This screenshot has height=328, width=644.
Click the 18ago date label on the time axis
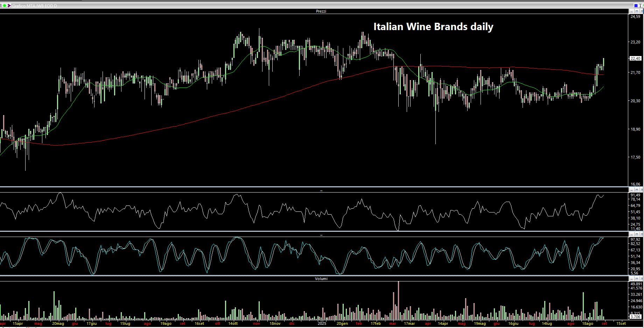coord(588,323)
